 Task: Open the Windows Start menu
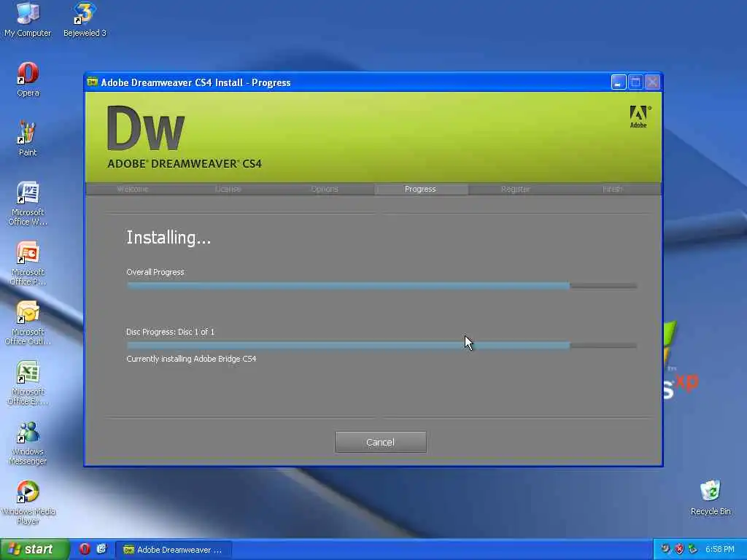[35, 550]
